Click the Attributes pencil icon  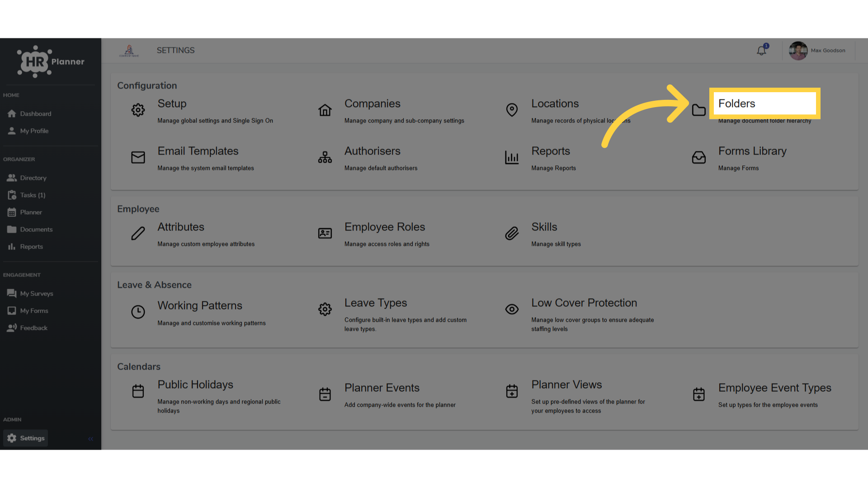tap(138, 233)
